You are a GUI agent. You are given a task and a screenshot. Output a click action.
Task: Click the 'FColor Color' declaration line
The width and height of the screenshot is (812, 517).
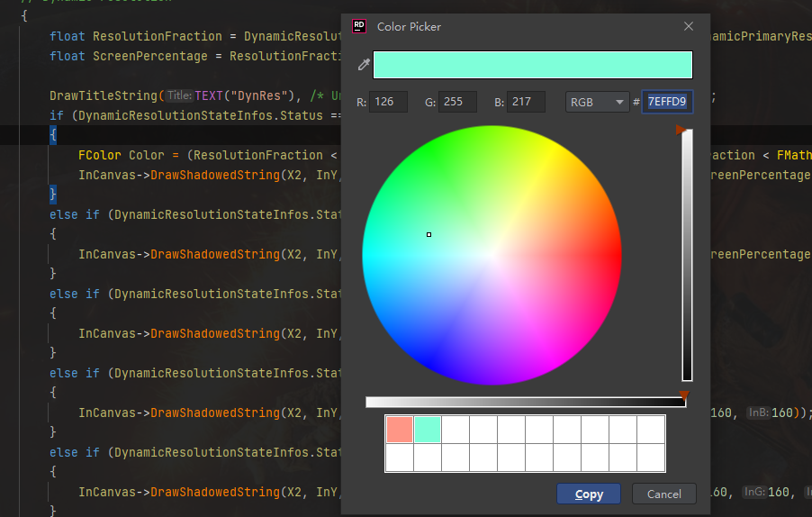(207, 155)
